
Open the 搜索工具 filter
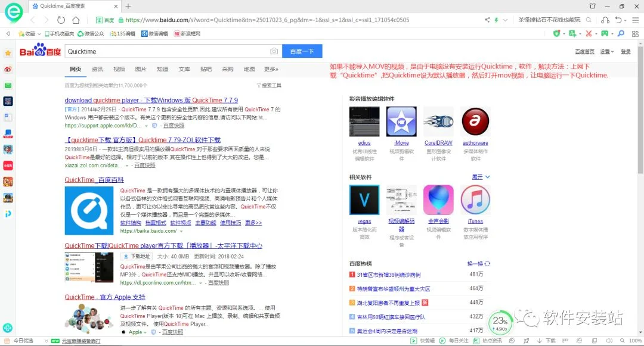(269, 85)
